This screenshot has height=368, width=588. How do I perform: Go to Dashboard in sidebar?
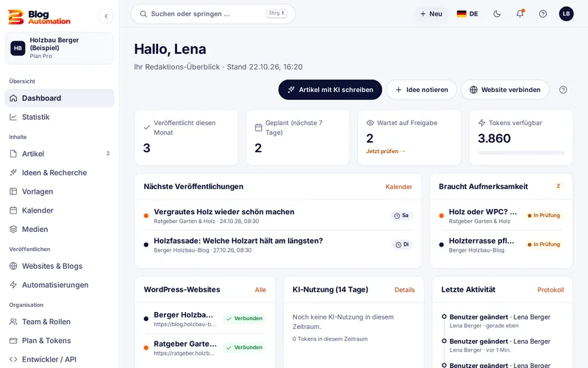(x=60, y=98)
